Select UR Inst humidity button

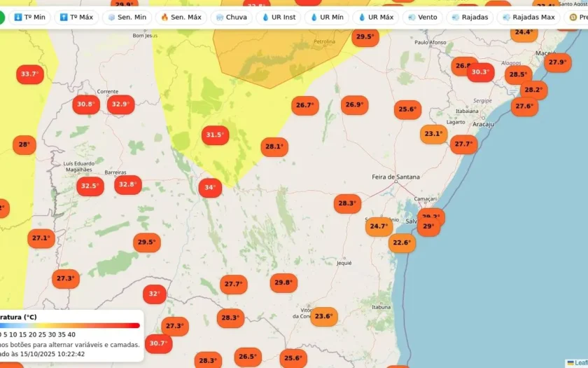279,18
